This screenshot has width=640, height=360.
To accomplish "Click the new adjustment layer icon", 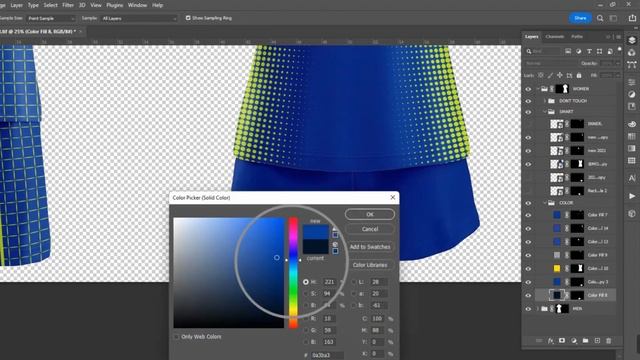I will click(x=574, y=340).
